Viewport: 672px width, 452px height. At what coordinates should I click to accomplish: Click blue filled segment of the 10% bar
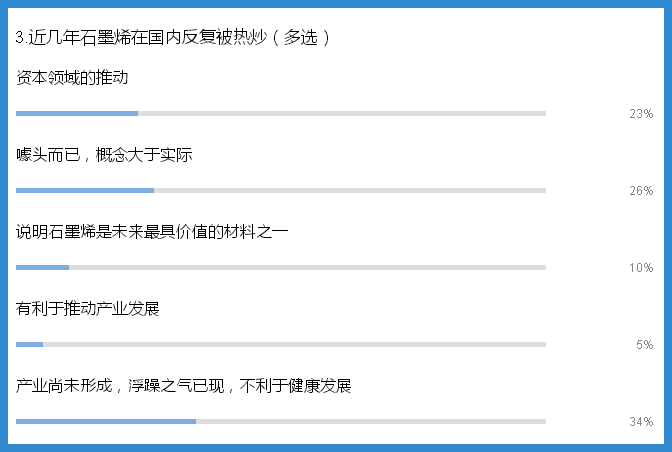[42, 267]
